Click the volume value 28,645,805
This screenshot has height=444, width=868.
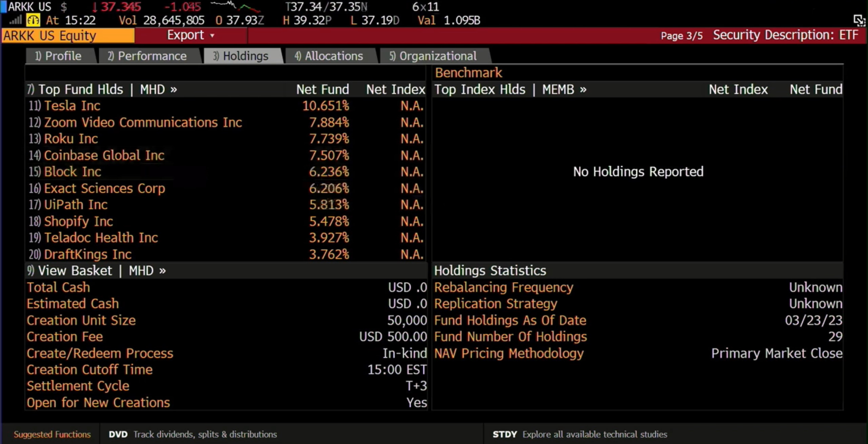pyautogui.click(x=173, y=20)
